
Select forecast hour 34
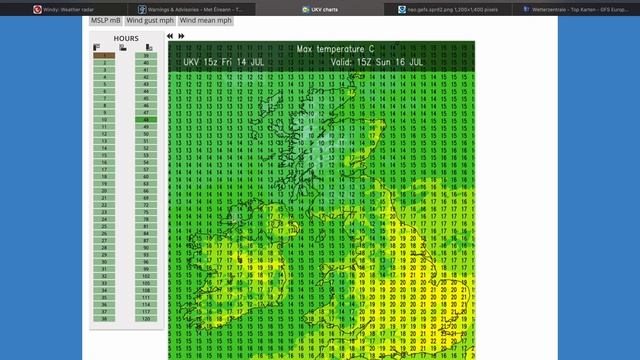coord(104,290)
